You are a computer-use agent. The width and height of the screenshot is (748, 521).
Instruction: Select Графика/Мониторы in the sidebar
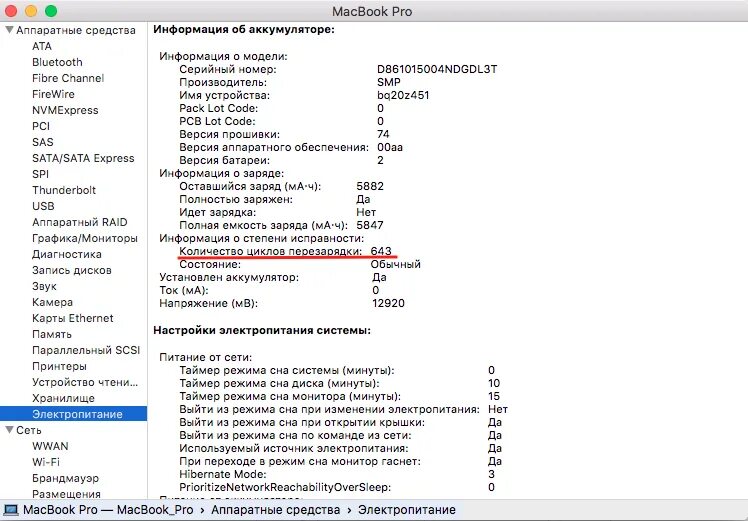(x=85, y=238)
